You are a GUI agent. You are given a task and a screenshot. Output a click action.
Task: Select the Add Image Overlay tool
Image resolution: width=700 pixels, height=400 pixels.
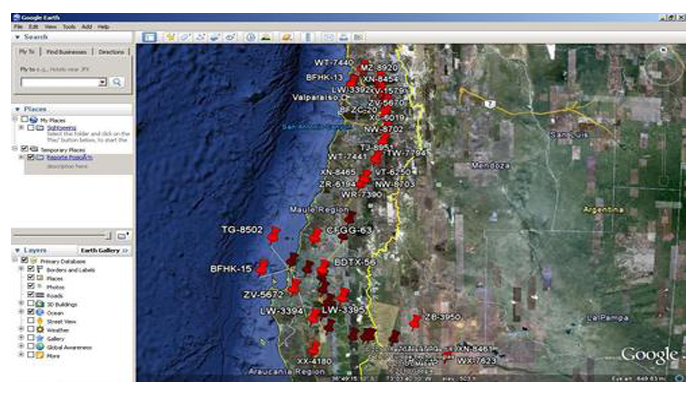point(214,38)
